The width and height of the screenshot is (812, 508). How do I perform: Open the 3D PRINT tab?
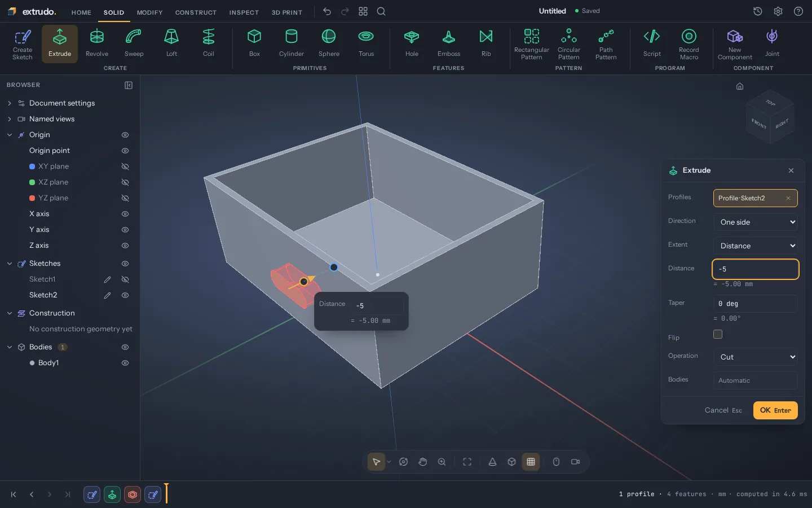(x=287, y=12)
